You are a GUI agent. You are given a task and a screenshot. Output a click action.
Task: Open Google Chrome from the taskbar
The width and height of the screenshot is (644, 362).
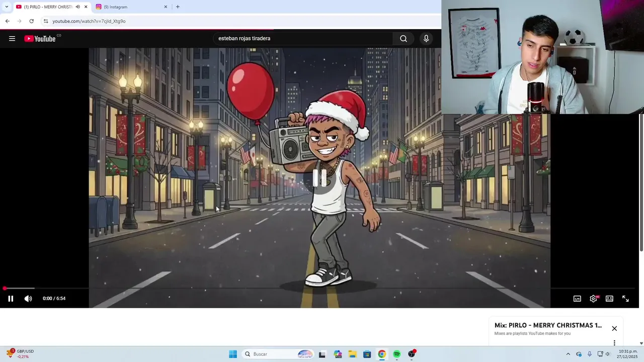(382, 354)
